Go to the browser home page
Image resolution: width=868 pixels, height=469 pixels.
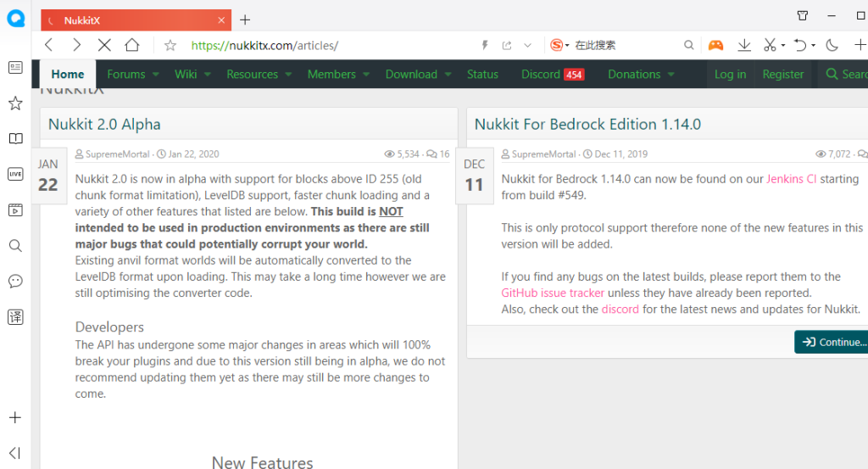tap(131, 45)
